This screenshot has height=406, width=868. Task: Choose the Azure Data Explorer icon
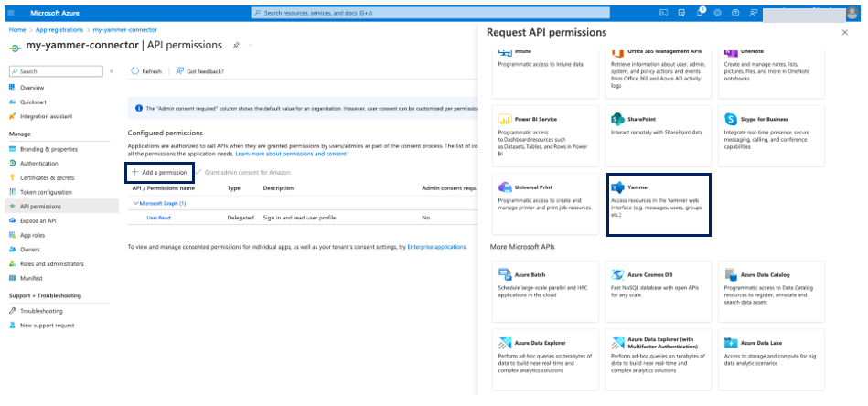pos(504,342)
